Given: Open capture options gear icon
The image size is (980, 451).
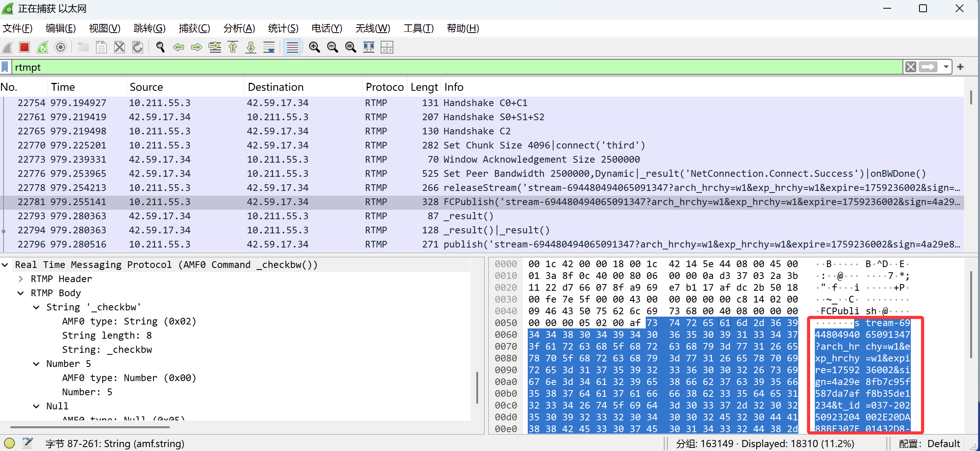Looking at the screenshot, I should click(61, 48).
